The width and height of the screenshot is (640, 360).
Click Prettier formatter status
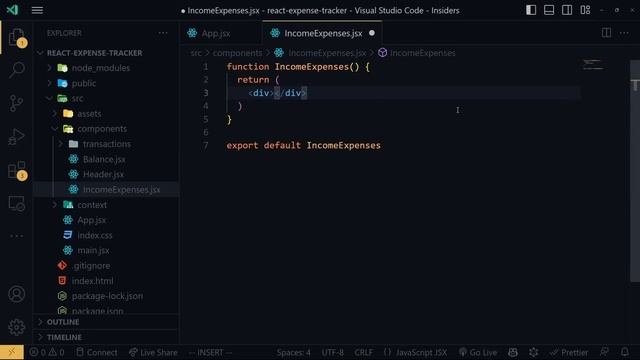coord(569,352)
